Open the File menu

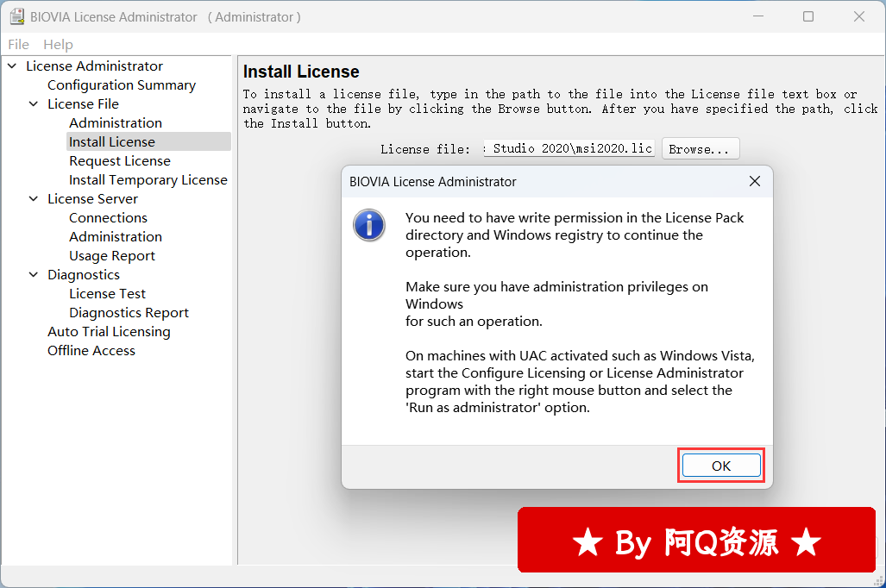(x=18, y=44)
